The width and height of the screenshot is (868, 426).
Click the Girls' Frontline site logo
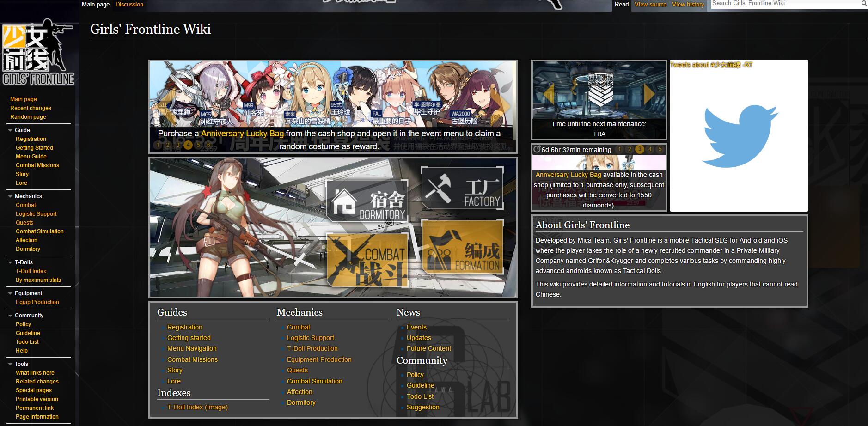point(38,52)
